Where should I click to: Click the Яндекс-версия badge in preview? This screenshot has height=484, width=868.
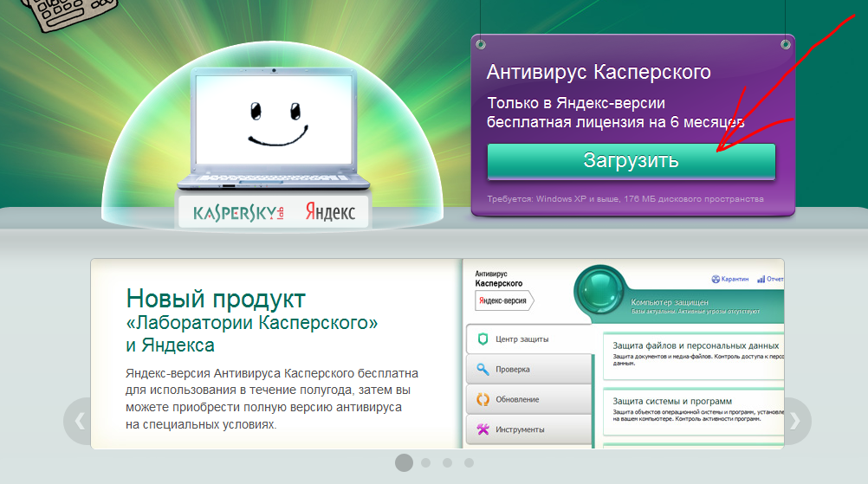(x=504, y=300)
